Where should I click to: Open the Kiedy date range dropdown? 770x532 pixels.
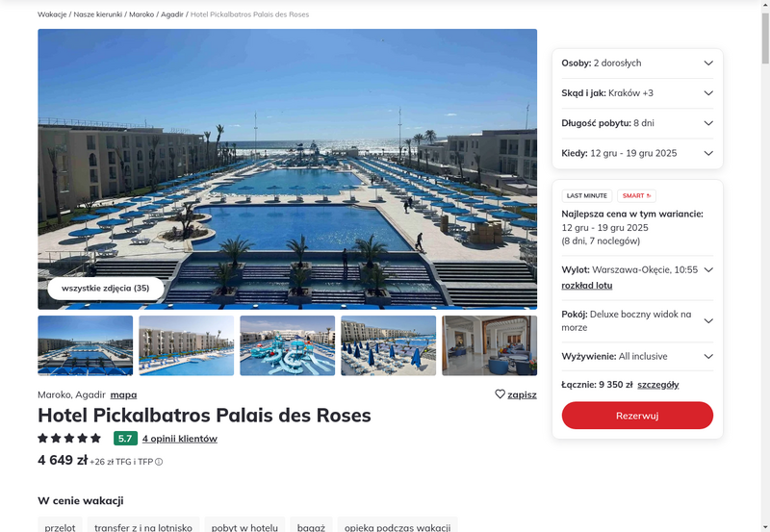coord(637,153)
